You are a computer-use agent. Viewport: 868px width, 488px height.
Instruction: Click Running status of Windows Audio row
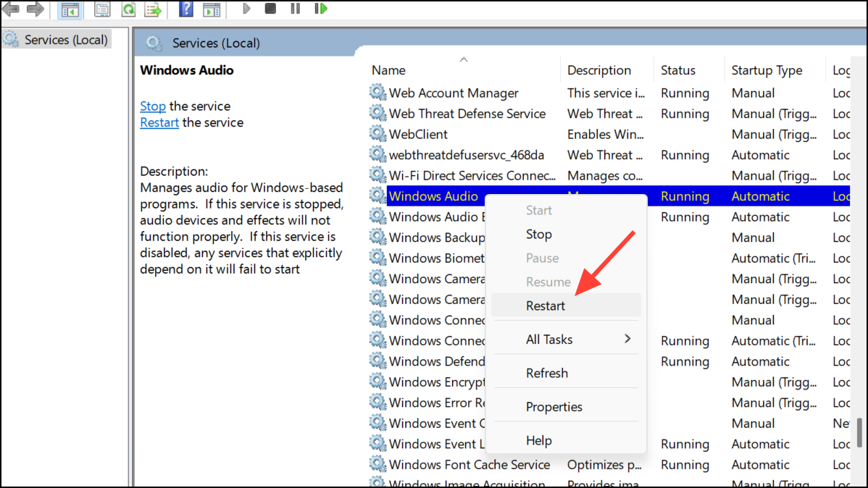pyautogui.click(x=685, y=196)
